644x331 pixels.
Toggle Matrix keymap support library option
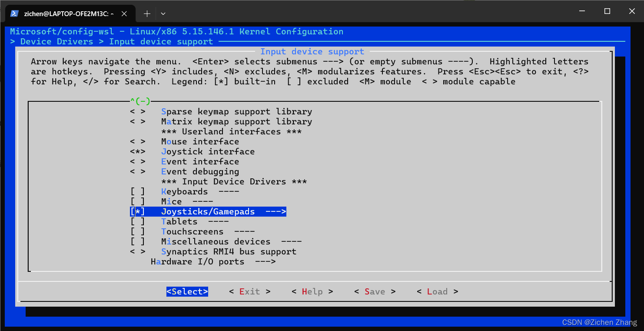coord(138,122)
